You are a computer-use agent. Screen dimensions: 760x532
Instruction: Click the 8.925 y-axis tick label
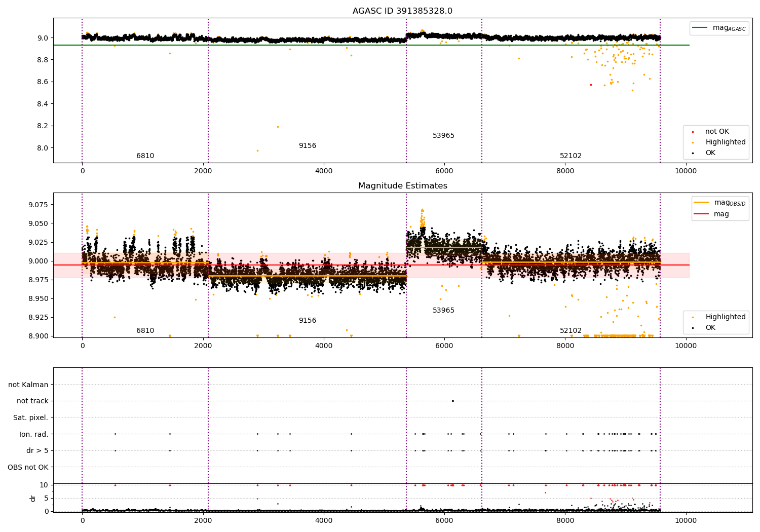coord(38,317)
